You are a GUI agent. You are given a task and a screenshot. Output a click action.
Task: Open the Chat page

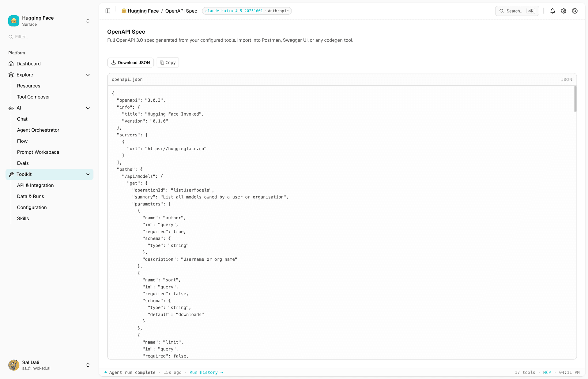[x=22, y=119]
